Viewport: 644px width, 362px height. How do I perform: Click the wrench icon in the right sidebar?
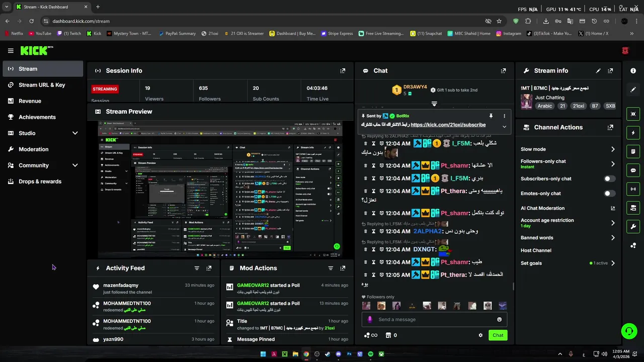[x=633, y=227]
